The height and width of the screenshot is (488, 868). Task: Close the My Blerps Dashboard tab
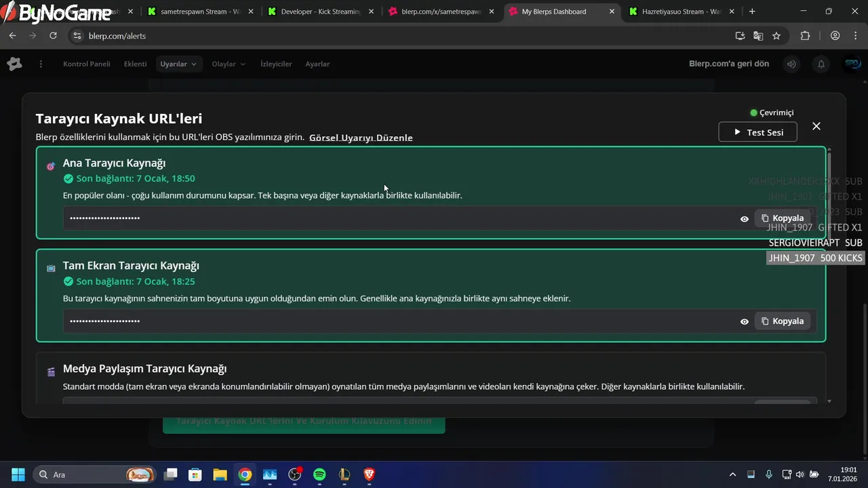pos(612,12)
